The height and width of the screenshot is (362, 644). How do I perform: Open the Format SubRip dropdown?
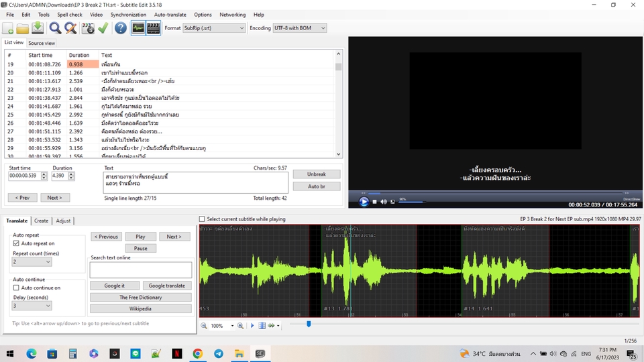click(214, 28)
